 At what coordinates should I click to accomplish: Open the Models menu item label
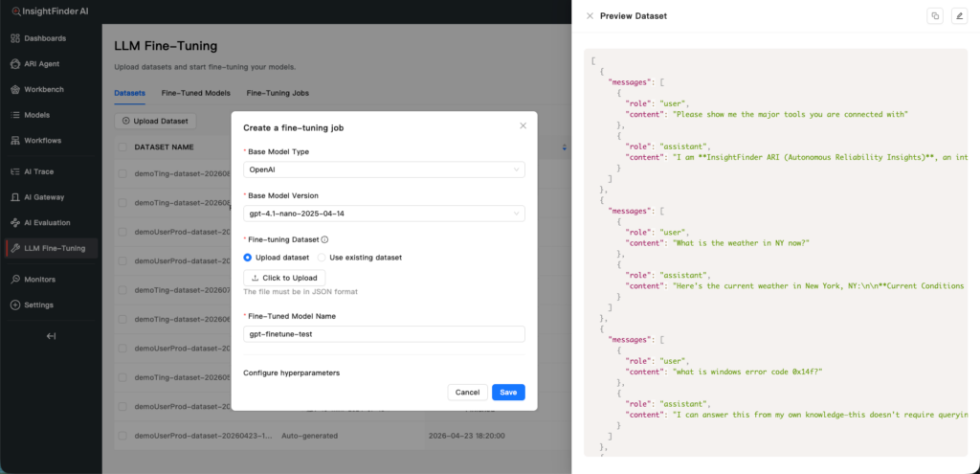point(37,115)
